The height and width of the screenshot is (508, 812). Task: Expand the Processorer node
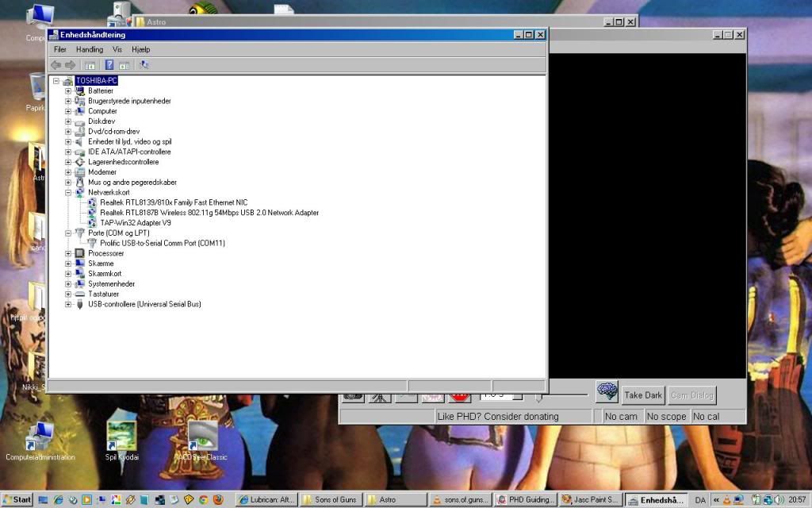click(68, 253)
